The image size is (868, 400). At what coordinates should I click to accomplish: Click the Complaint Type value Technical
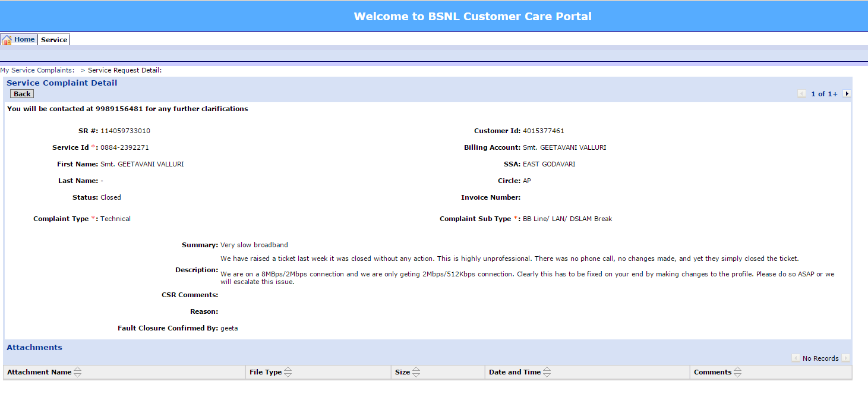pyautogui.click(x=115, y=219)
